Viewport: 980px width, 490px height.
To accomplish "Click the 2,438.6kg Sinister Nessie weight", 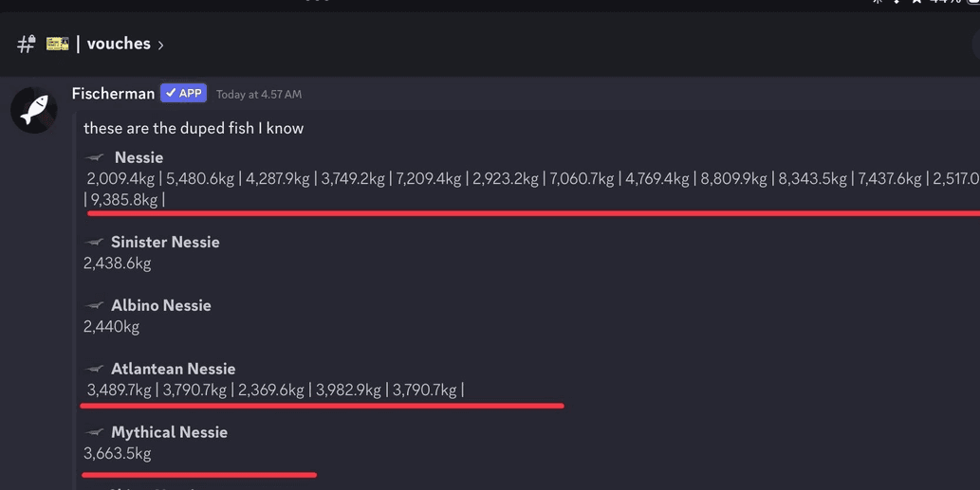I will (x=118, y=263).
